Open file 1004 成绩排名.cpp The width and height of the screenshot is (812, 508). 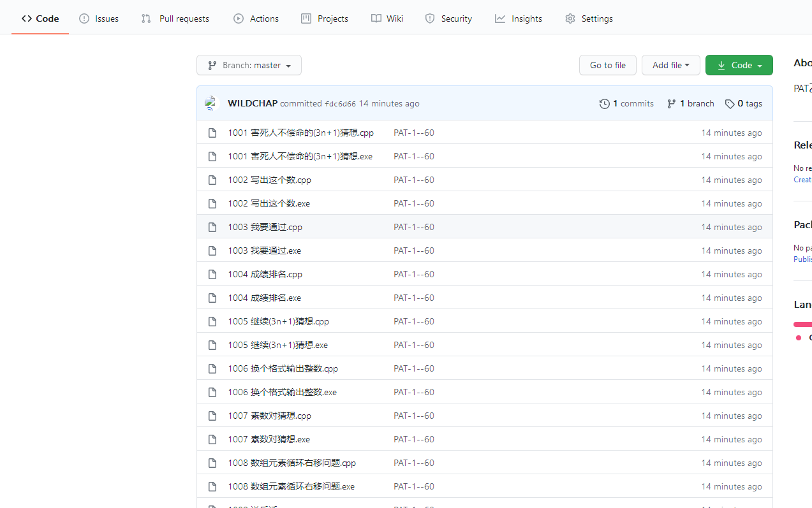265,274
